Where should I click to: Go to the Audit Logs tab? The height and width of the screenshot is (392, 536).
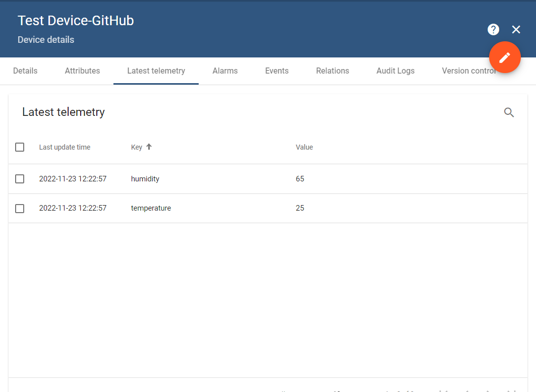[x=395, y=71]
